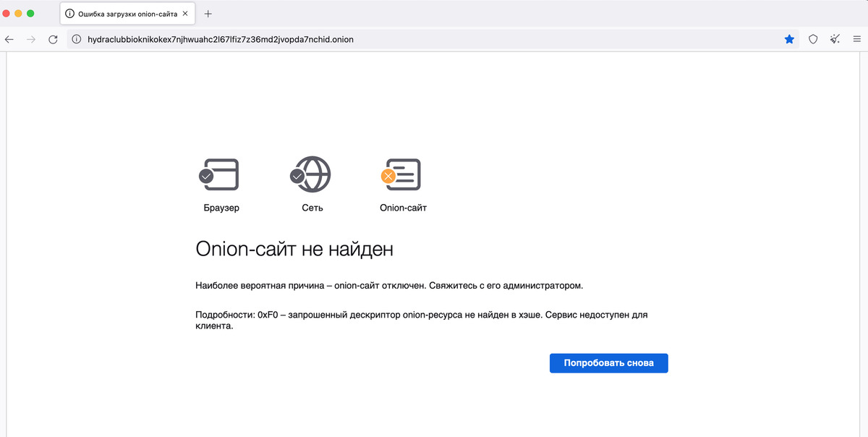Click the back navigation arrow
868x437 pixels.
(x=9, y=40)
